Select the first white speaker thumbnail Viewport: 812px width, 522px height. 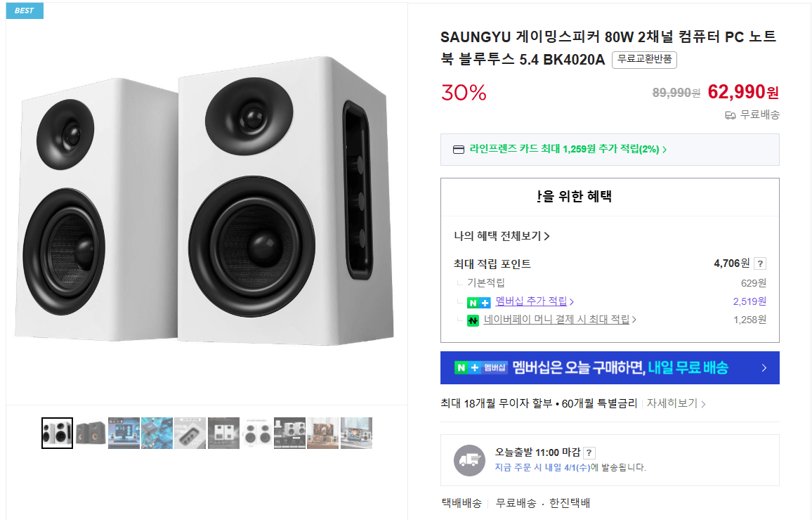pyautogui.click(x=58, y=433)
